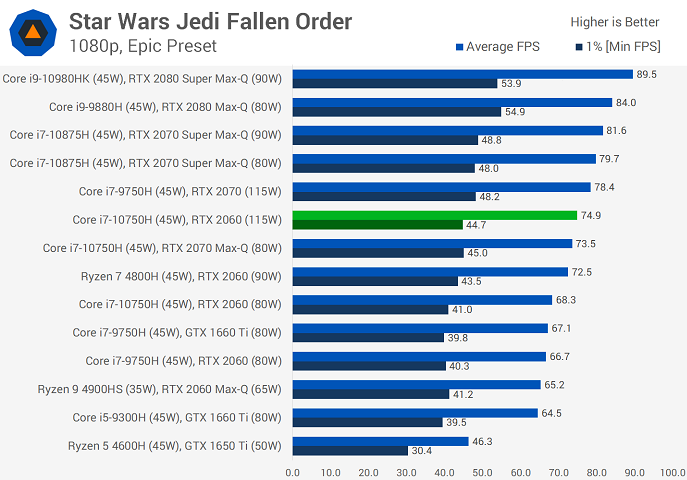The width and height of the screenshot is (687, 480).
Task: Click the 30.4 minimum FPS bar
Action: [350, 451]
